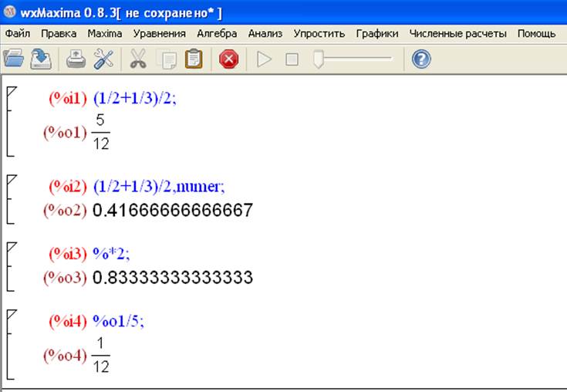
Task: Click the (%o1) output label
Action: tap(65, 133)
